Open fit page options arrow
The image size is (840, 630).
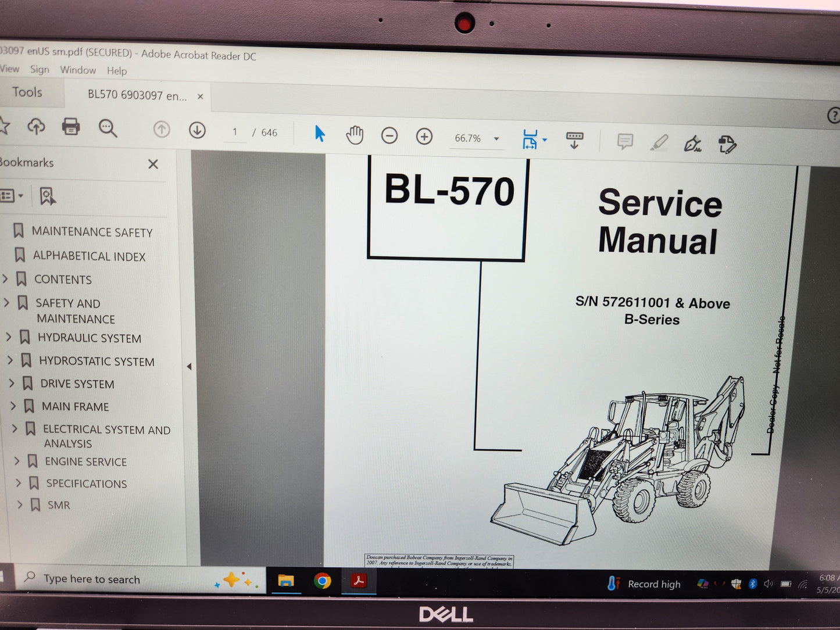pyautogui.click(x=545, y=140)
